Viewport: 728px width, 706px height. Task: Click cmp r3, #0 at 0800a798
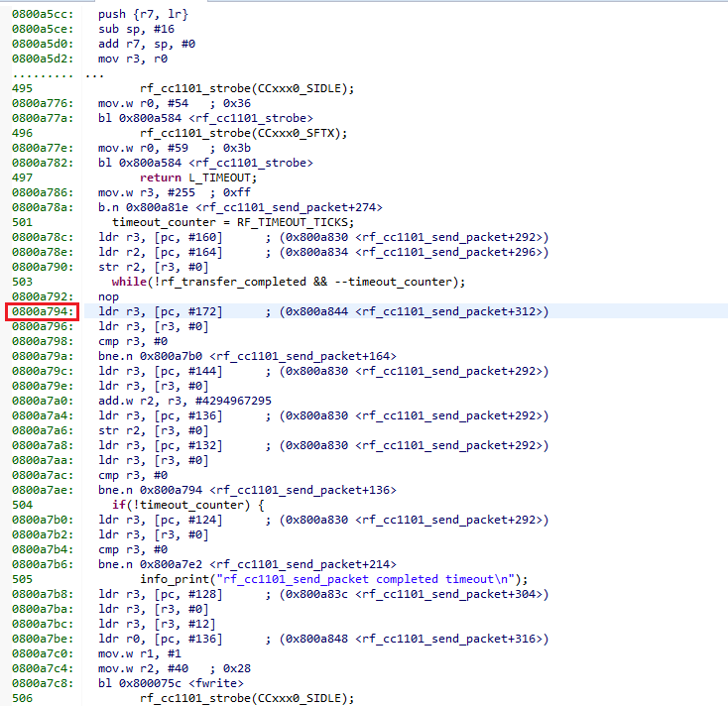pyautogui.click(x=133, y=341)
